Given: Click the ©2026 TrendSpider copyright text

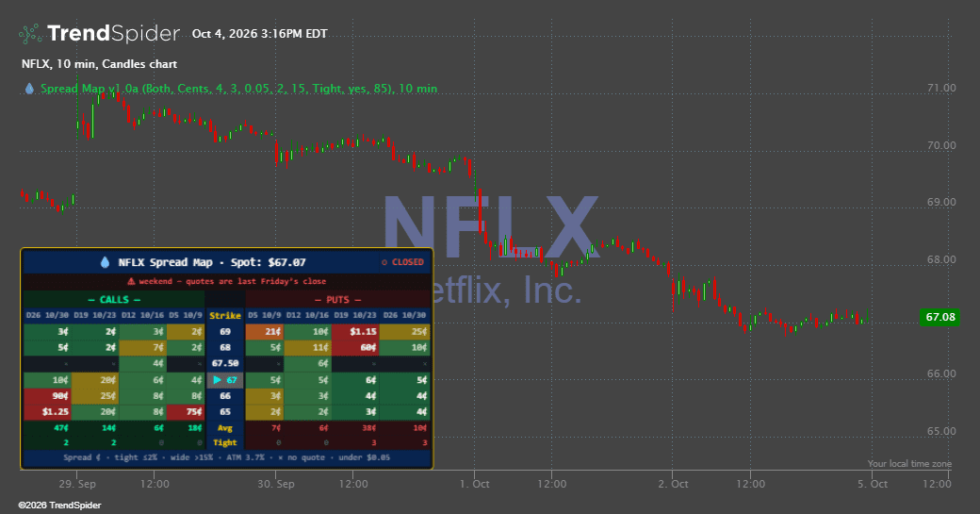Looking at the screenshot, I should click(x=60, y=506).
